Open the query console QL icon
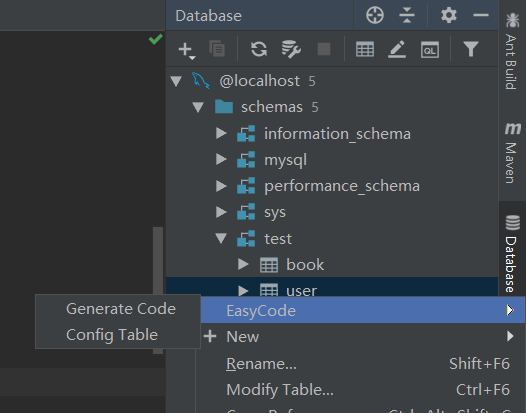The height and width of the screenshot is (413, 526). [x=430, y=50]
